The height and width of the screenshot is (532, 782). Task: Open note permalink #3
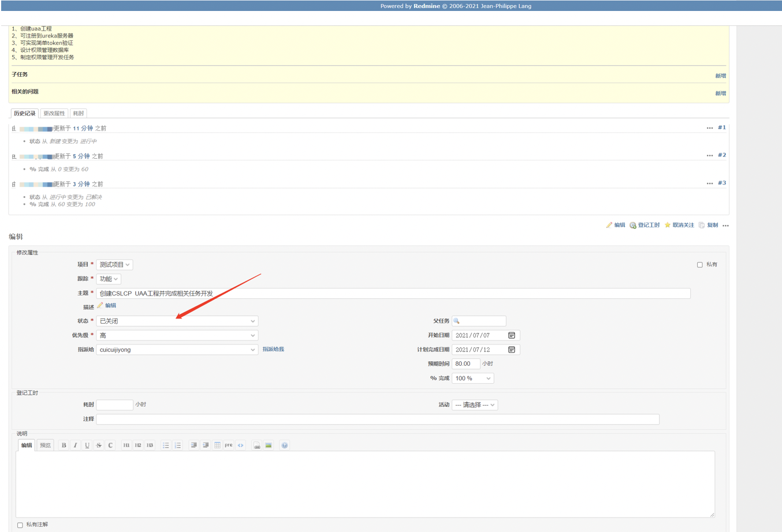pos(722,183)
